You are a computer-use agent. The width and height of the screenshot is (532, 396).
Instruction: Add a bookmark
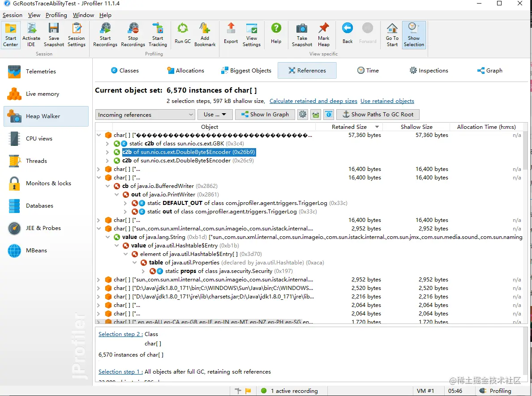tap(205, 35)
